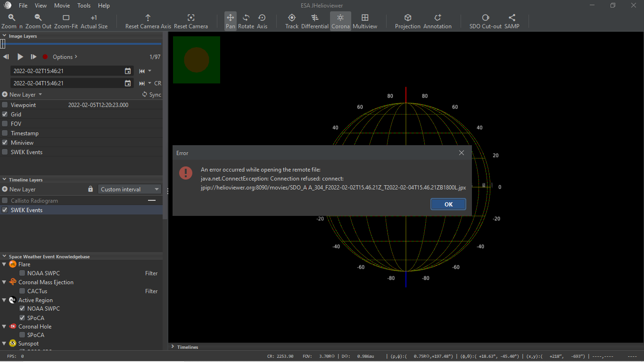This screenshot has height=362, width=644.
Task: Activate the Rotate camera tool
Action: coord(246,21)
